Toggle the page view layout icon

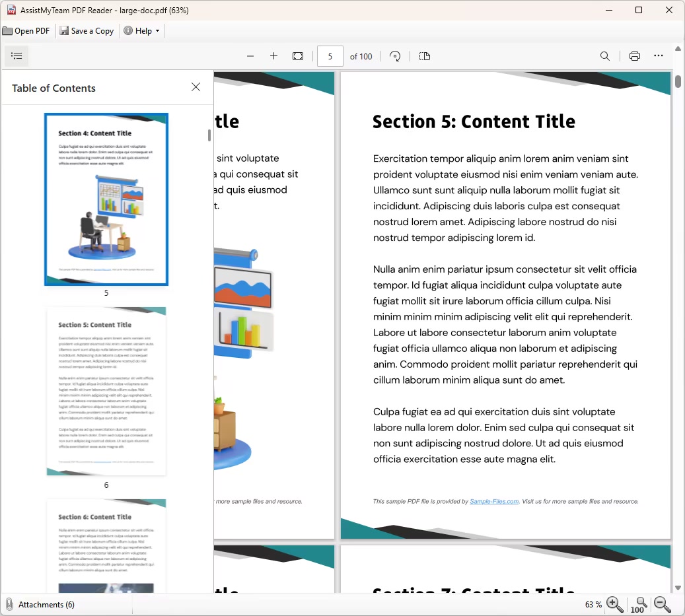coord(425,56)
